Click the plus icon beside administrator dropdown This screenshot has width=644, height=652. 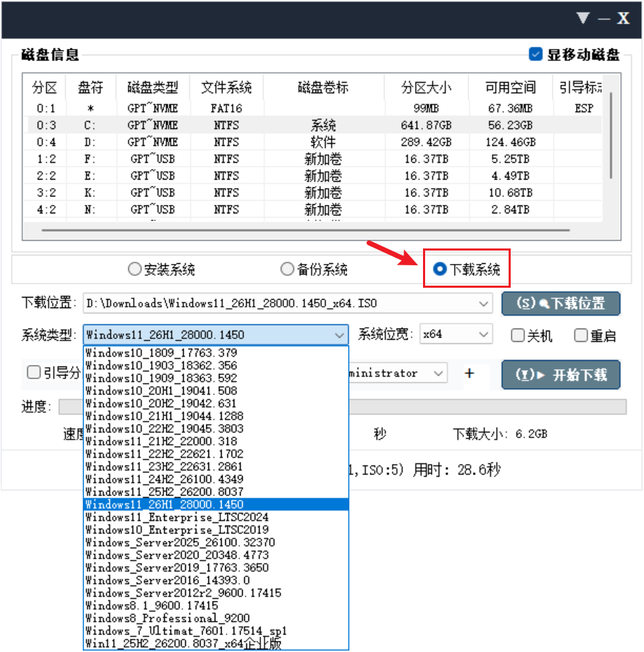click(469, 373)
